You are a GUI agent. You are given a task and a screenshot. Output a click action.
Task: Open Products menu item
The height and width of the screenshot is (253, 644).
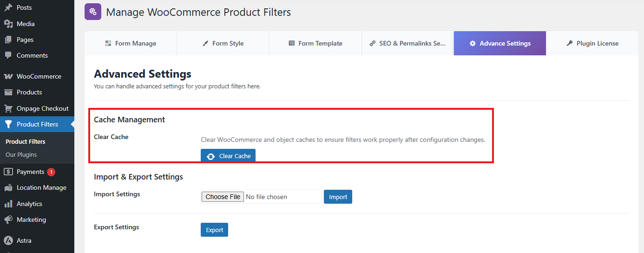click(37, 92)
